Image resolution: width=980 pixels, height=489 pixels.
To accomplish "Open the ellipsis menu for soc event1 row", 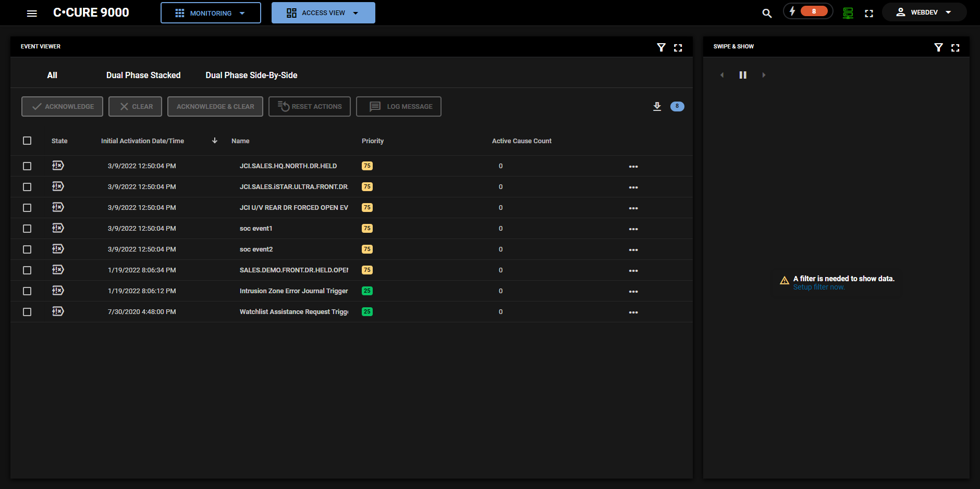I will click(x=633, y=228).
